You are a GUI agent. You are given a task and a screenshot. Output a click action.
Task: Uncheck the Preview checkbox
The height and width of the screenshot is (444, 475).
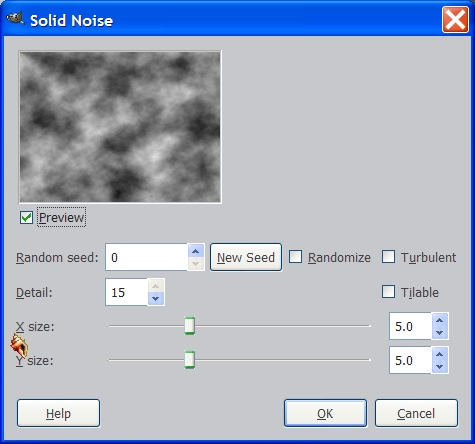tap(26, 218)
